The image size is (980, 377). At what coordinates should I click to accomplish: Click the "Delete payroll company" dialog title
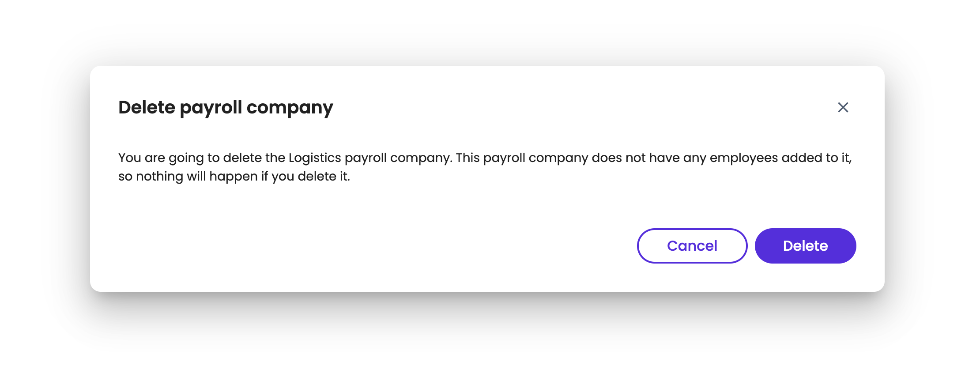coord(226,107)
